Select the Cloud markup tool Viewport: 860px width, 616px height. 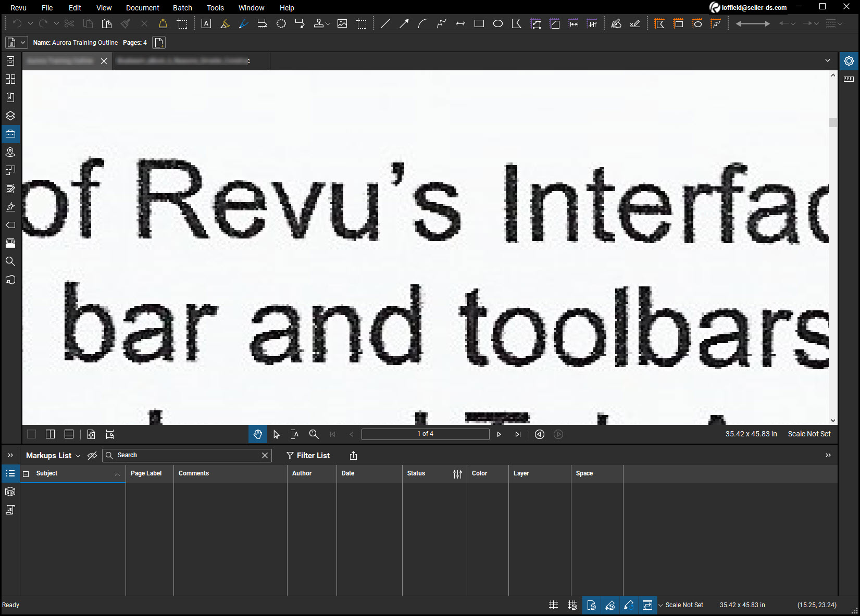click(x=281, y=23)
